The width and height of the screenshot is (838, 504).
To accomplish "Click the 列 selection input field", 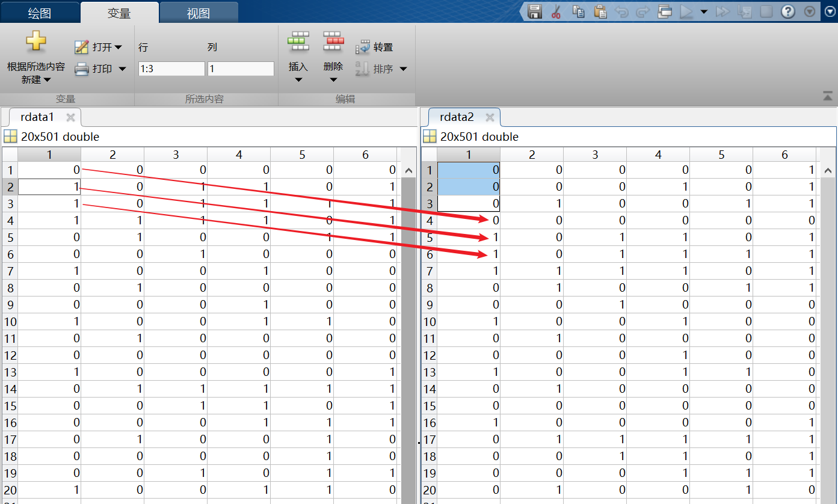I will pos(241,69).
